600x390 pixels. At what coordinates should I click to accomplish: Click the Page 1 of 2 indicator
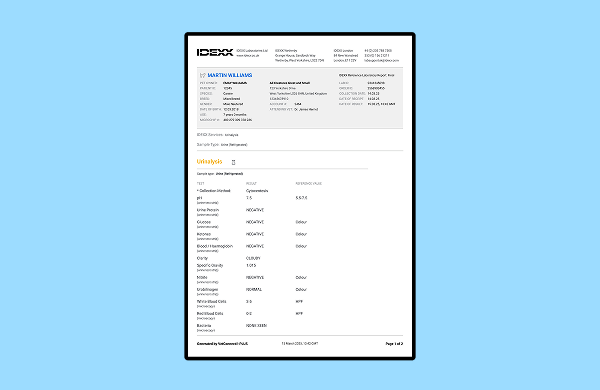point(394,344)
